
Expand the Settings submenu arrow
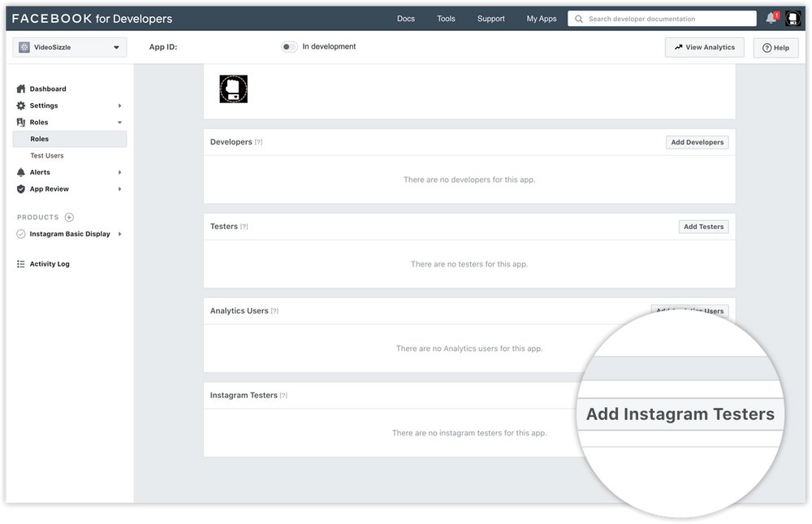click(x=119, y=106)
